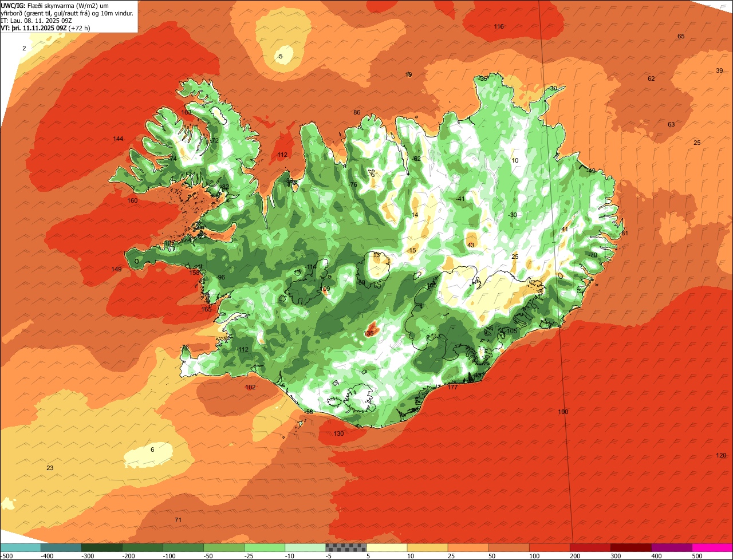Click the map value "102"
Screen dimensions: 733x560
(x=250, y=387)
